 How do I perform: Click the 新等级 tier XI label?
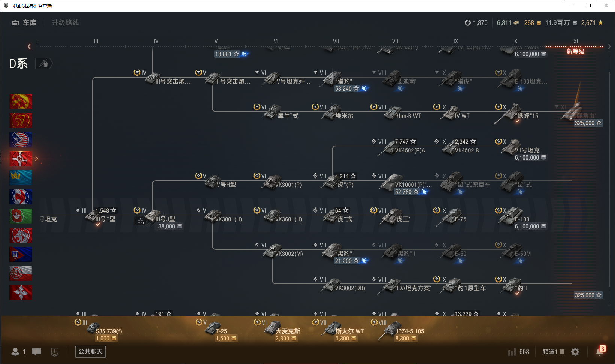click(x=575, y=51)
